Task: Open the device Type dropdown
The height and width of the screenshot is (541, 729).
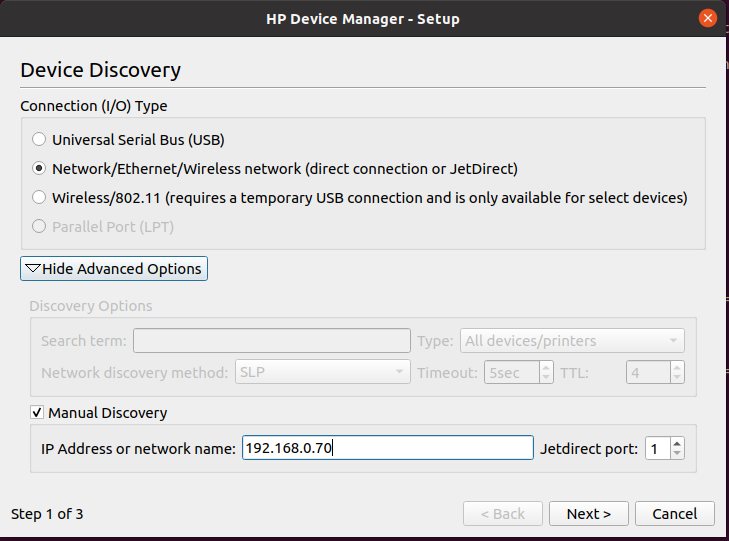Action: click(572, 341)
